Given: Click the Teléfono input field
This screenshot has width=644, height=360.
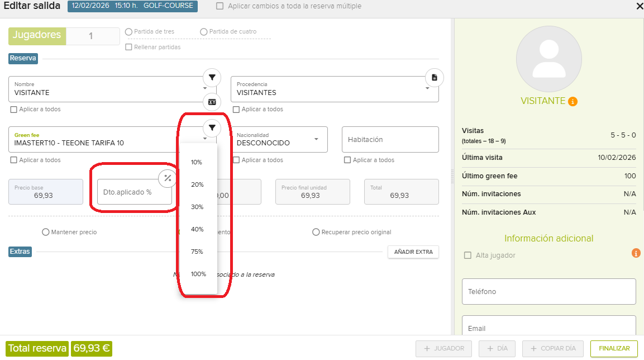Looking at the screenshot, I should [548, 292].
